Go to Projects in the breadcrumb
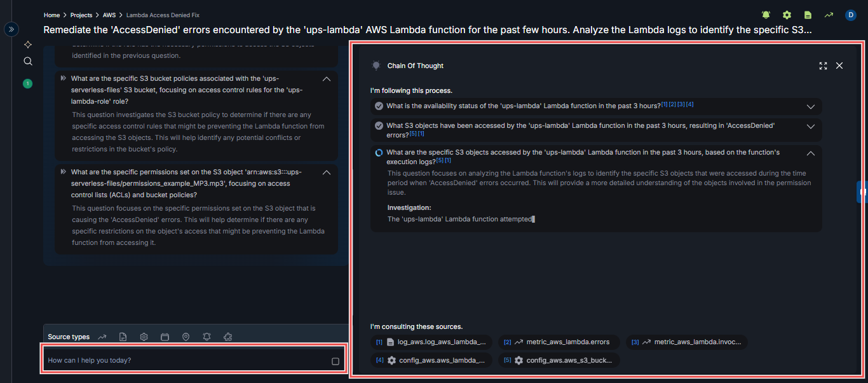868x383 pixels. [x=81, y=15]
